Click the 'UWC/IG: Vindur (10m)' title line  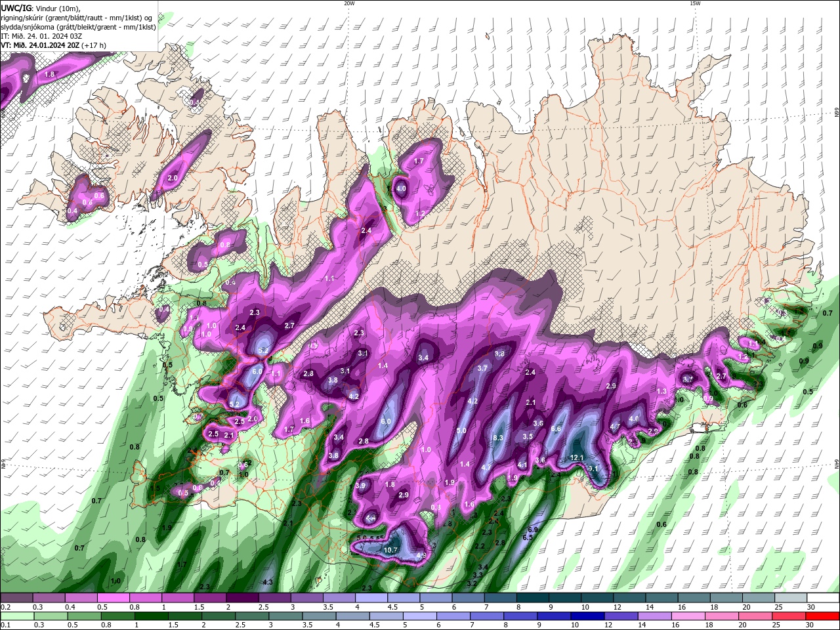[x=40, y=8]
